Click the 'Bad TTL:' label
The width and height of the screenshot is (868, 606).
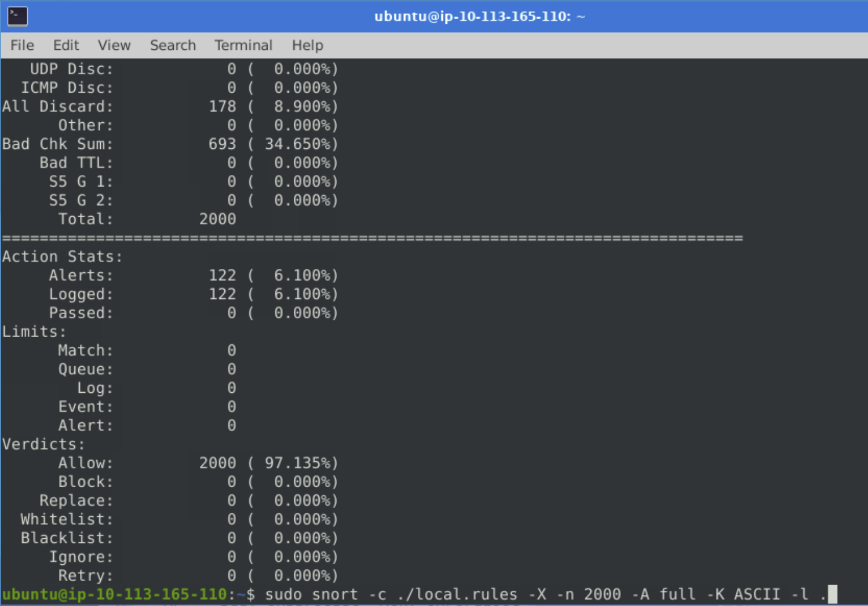tap(76, 163)
